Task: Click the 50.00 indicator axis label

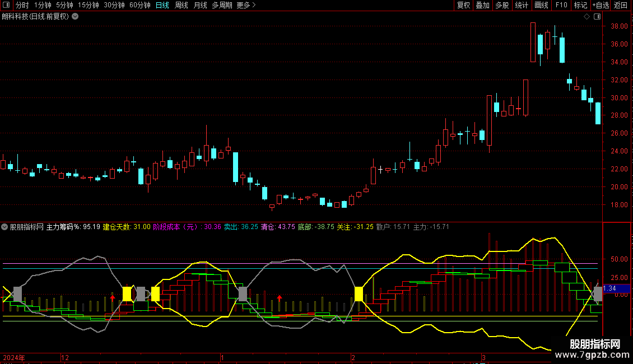Action: pos(619,259)
